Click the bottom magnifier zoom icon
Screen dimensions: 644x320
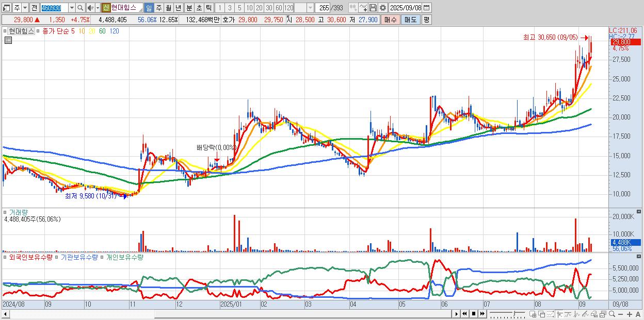pyautogui.click(x=612, y=314)
